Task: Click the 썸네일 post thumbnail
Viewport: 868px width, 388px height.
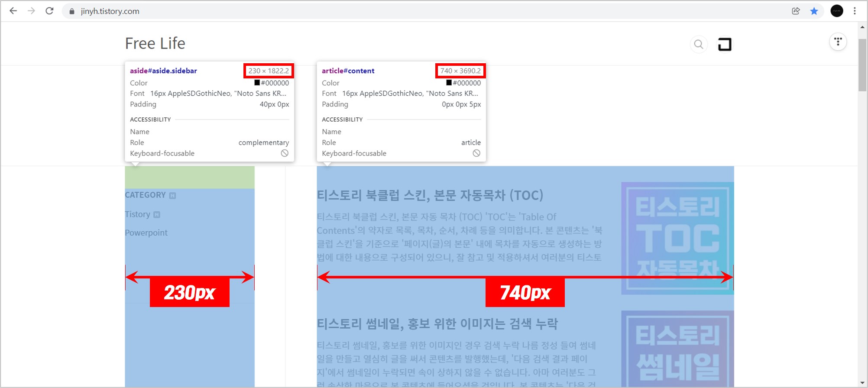Action: [x=677, y=349]
